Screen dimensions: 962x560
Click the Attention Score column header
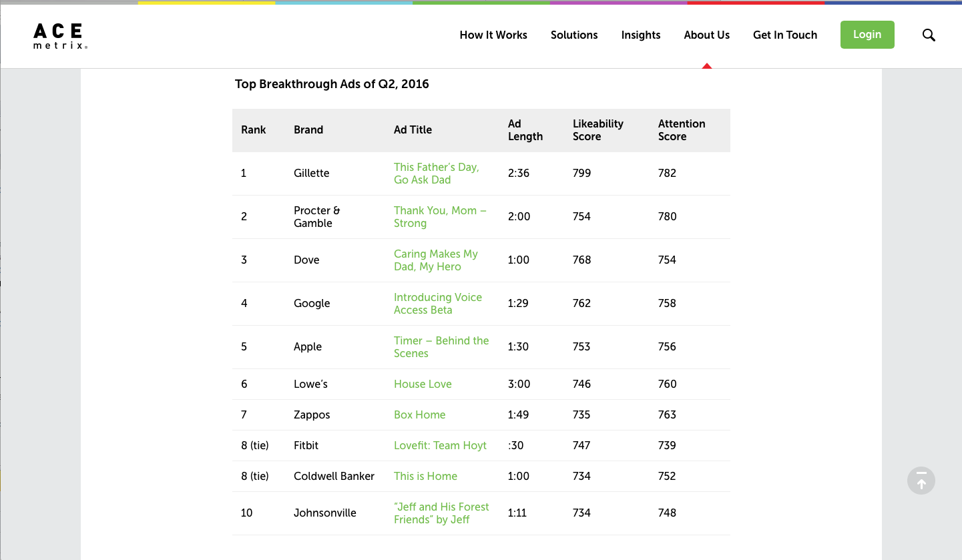point(682,130)
